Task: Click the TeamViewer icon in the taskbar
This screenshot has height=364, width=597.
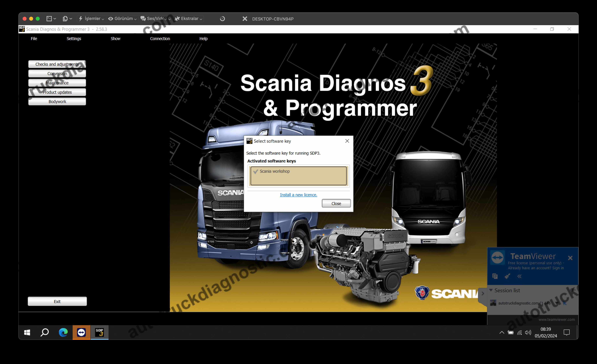Action: (x=81, y=333)
